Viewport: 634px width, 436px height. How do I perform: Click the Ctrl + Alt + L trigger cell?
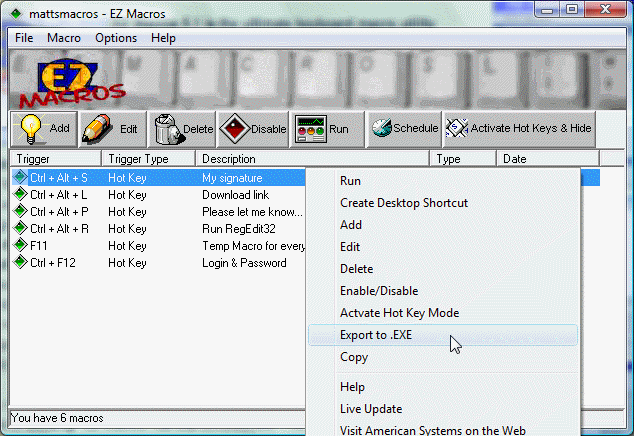click(59, 195)
